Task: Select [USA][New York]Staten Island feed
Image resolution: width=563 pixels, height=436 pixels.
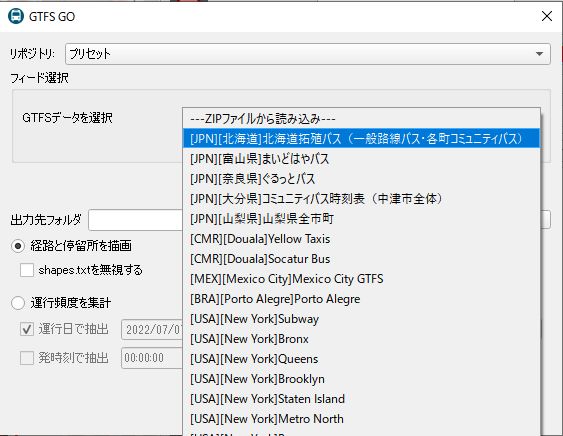Action: [x=361, y=399]
